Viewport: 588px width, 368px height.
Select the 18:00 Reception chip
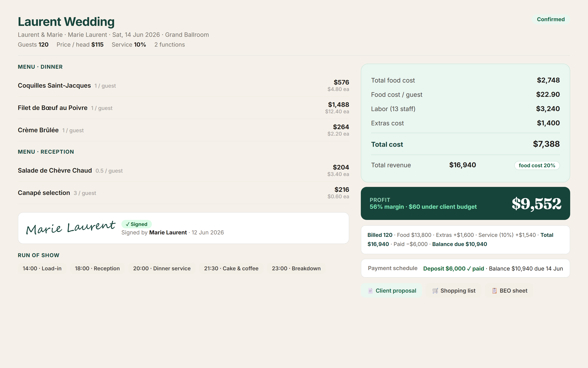click(97, 269)
